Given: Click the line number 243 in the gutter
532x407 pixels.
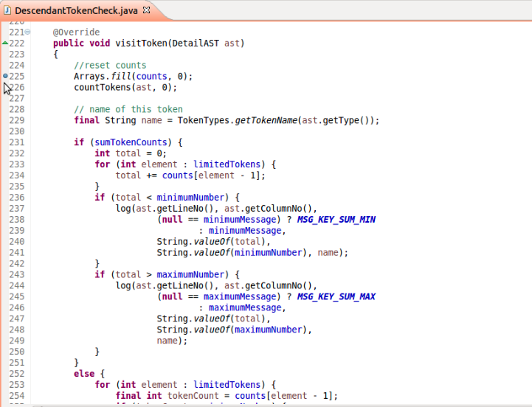Looking at the screenshot, I should (x=16, y=274).
